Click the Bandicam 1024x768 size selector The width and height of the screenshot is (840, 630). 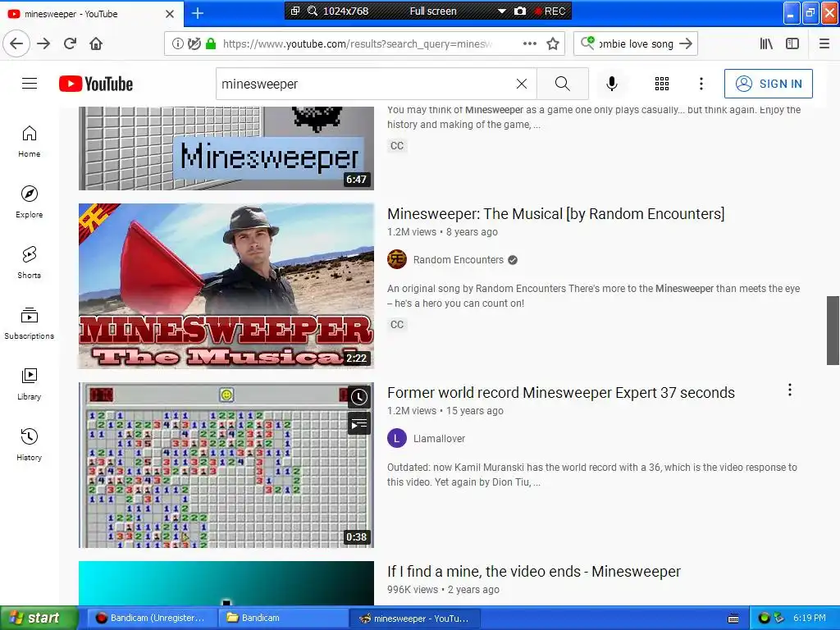pos(345,11)
